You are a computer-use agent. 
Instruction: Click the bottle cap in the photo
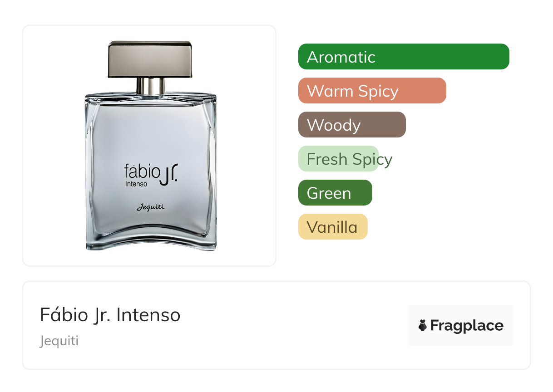pyautogui.click(x=150, y=59)
